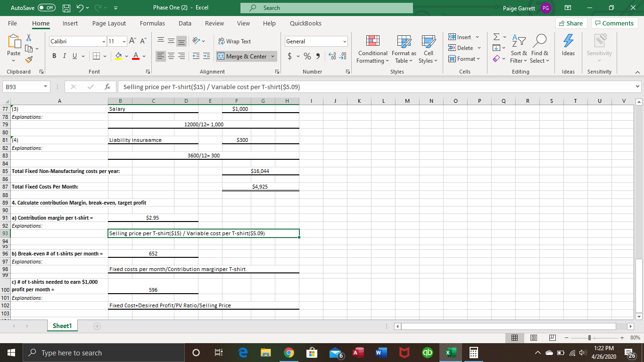Click the Percent Style icon
Viewport: 644px width, 362px height.
[307, 57]
